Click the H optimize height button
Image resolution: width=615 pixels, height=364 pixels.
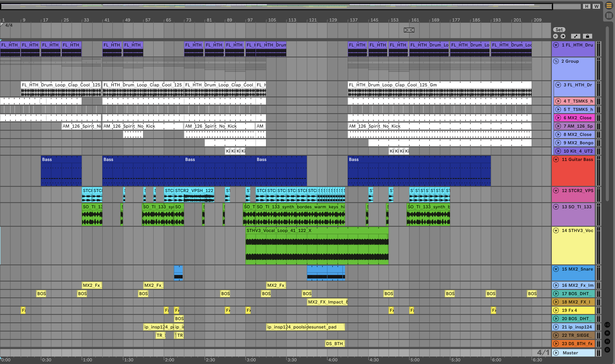pyautogui.click(x=586, y=6)
